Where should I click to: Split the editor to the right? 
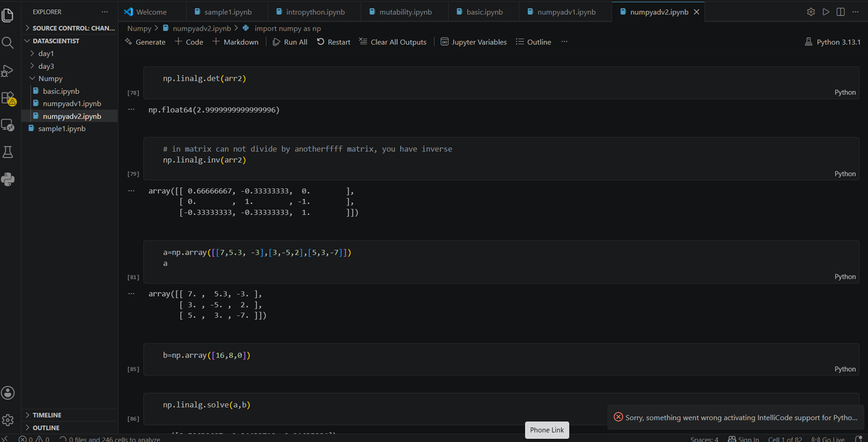pyautogui.click(x=840, y=12)
